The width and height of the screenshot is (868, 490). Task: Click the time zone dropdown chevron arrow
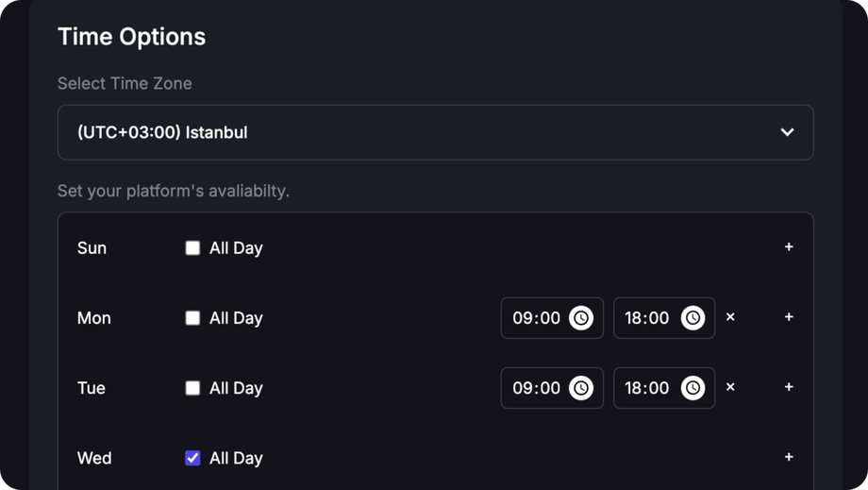click(787, 132)
